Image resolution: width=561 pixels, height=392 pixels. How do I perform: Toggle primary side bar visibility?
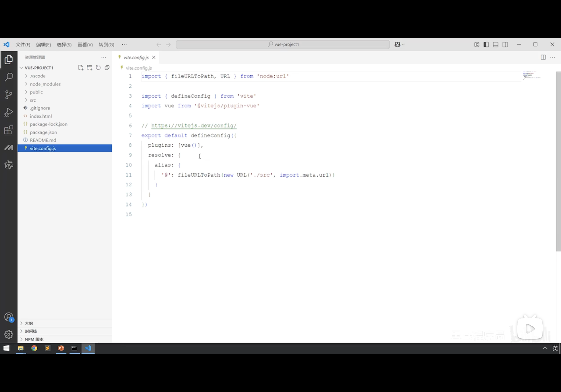[486, 44]
